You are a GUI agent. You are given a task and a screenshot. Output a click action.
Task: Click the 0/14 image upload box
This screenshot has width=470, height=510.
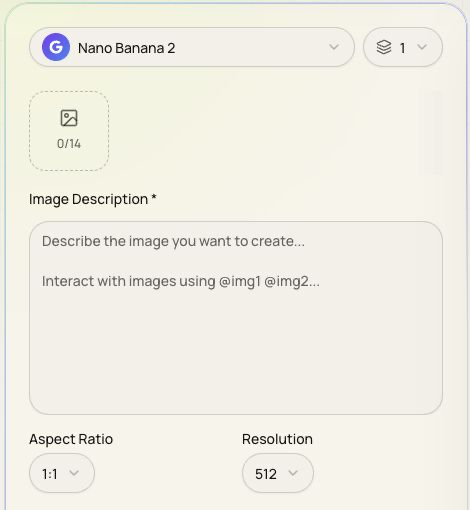[69, 131]
